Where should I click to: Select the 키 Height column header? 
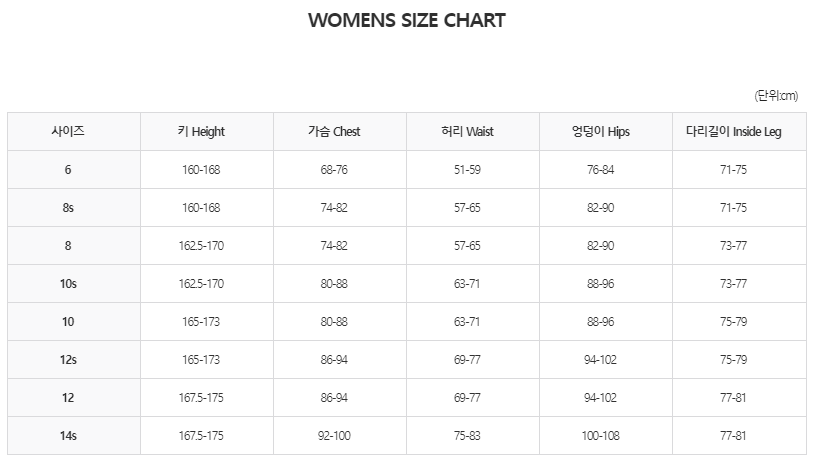(200, 131)
